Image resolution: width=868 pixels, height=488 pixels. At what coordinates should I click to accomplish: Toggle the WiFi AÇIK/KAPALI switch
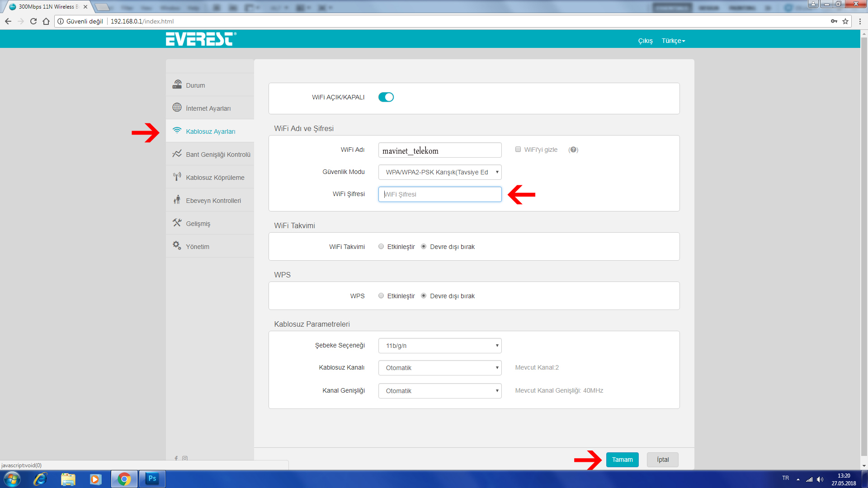(386, 97)
